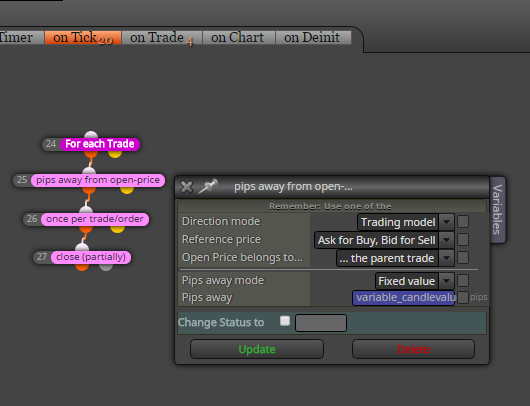The image size is (530, 406).
Task: Switch to the on Deinit tab
Action: [x=313, y=37]
